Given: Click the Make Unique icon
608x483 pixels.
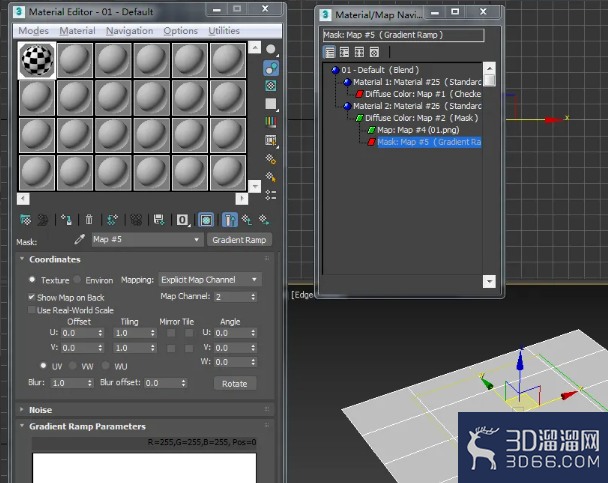Looking at the screenshot, I should [136, 220].
